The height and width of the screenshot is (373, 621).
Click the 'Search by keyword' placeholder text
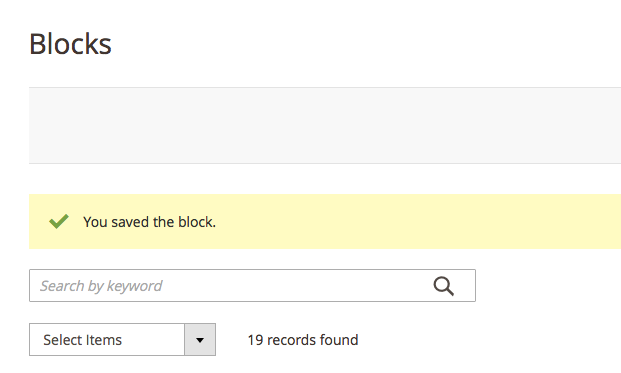pos(101,286)
